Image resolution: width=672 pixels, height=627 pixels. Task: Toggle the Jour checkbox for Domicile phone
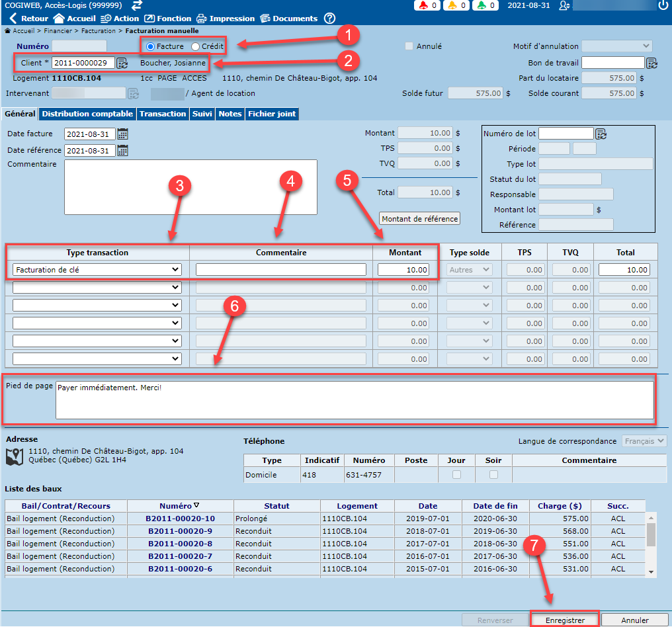tap(456, 475)
